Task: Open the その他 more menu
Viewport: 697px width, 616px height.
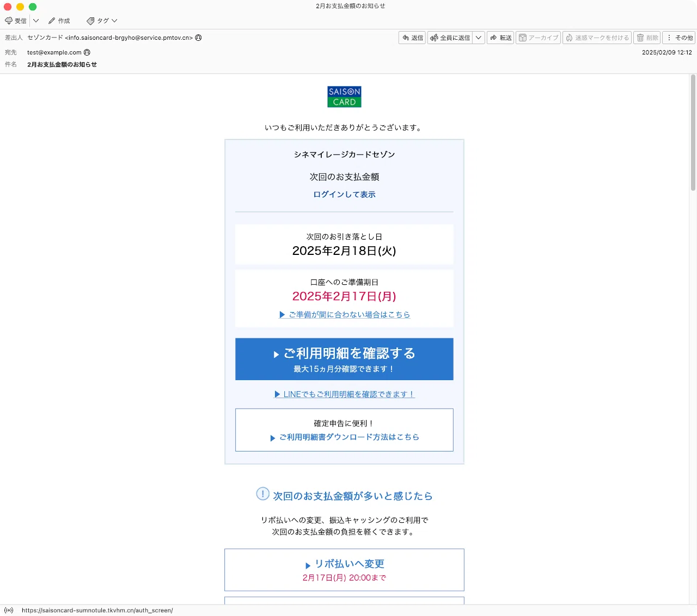Action: [x=679, y=38]
